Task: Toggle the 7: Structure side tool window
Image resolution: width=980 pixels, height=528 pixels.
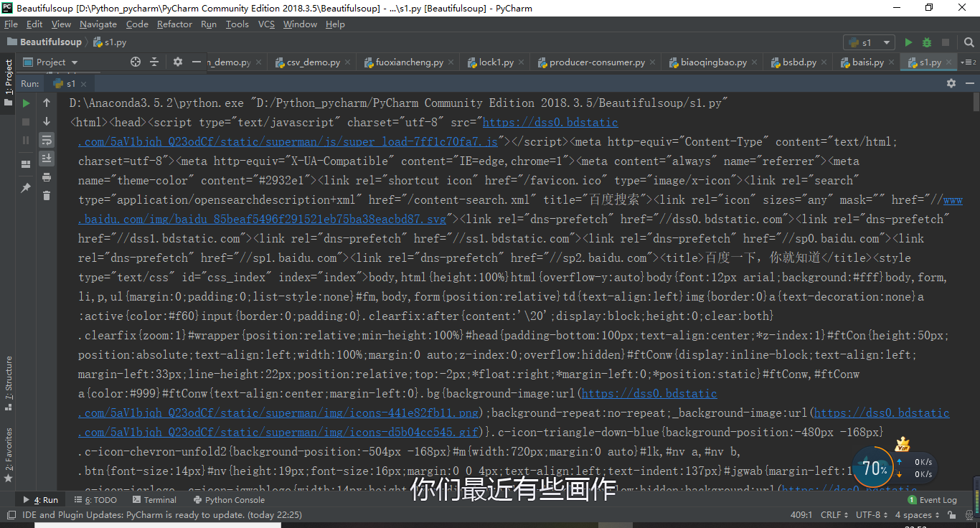Action: tap(9, 383)
